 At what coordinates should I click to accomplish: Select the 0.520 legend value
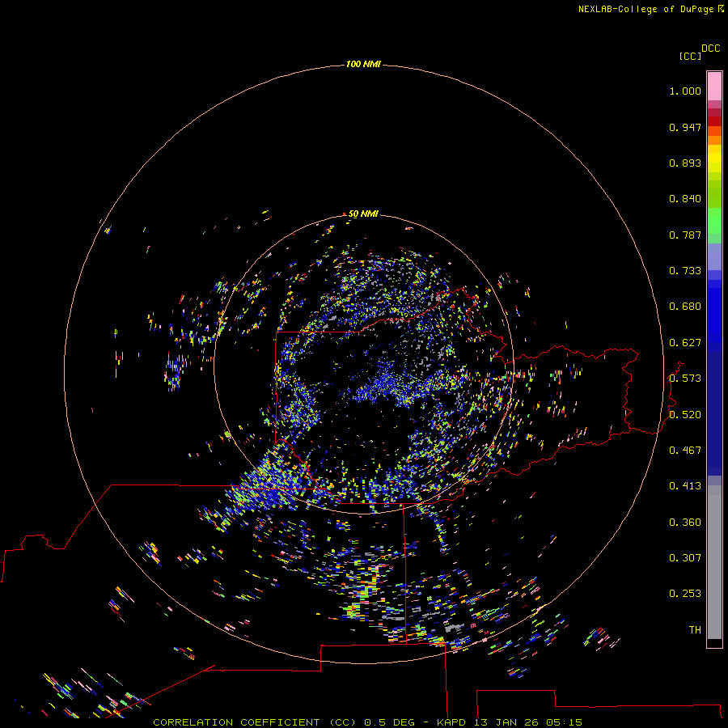(x=685, y=415)
